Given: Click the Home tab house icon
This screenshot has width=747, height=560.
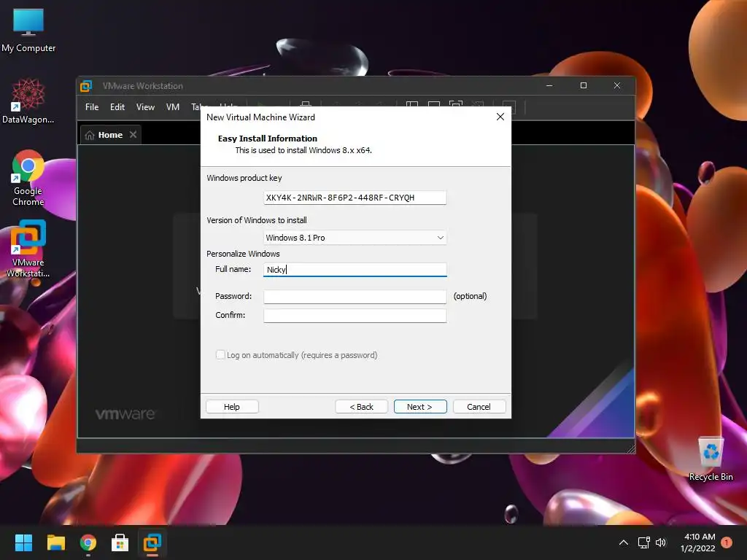Looking at the screenshot, I should (90, 135).
